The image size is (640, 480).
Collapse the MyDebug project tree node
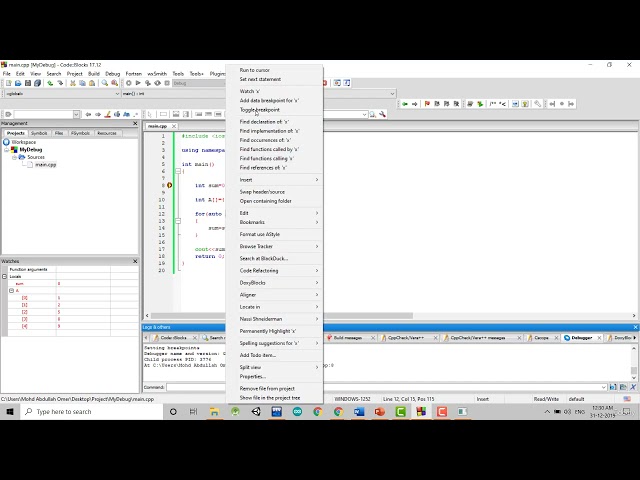7,150
